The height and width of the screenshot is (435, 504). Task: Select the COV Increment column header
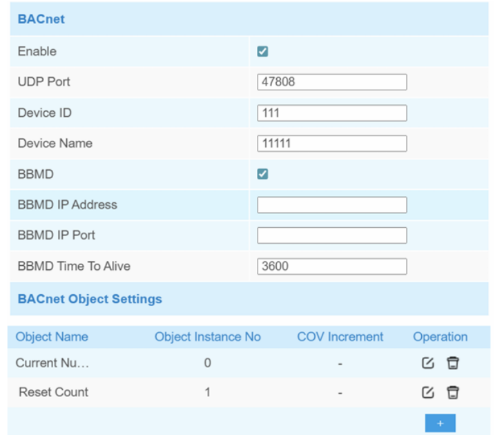[x=340, y=337]
